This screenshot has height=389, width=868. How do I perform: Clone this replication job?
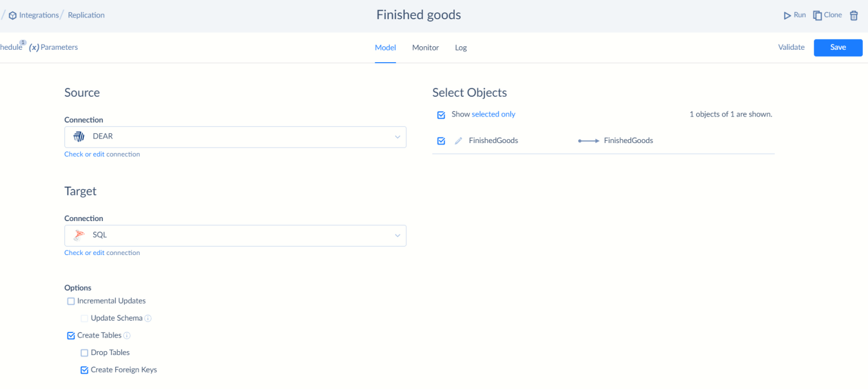point(827,15)
